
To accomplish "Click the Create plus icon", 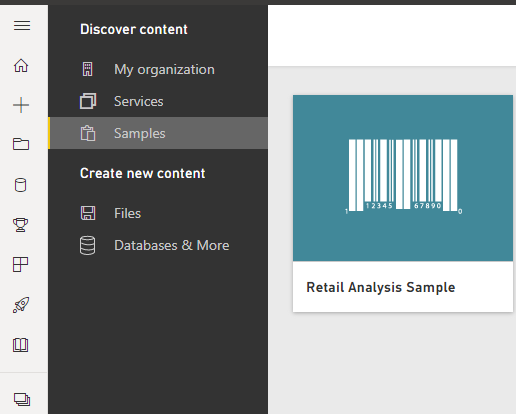I will [21, 105].
